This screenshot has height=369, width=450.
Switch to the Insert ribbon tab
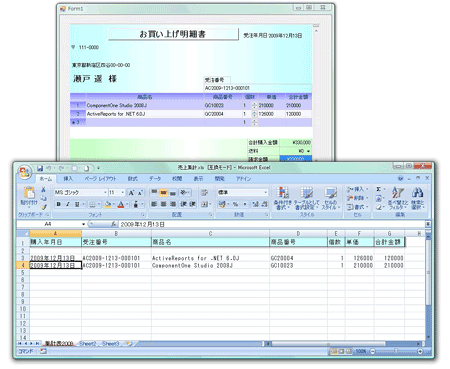(x=68, y=179)
